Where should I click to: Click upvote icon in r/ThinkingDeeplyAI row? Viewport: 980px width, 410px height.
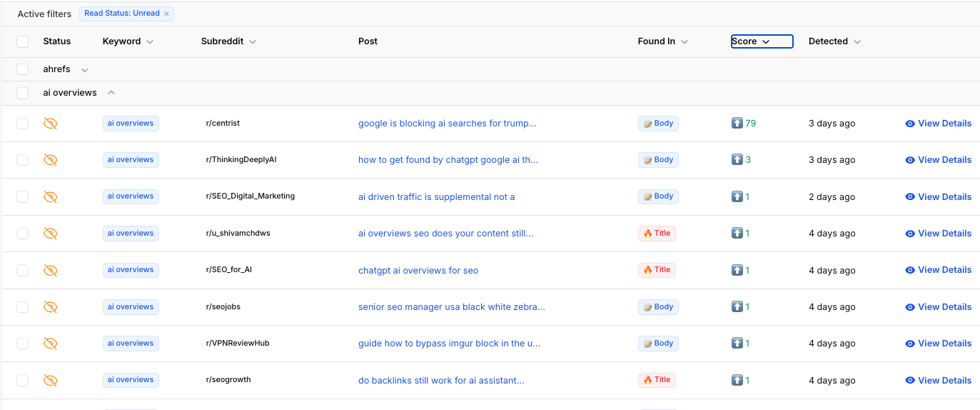737,160
